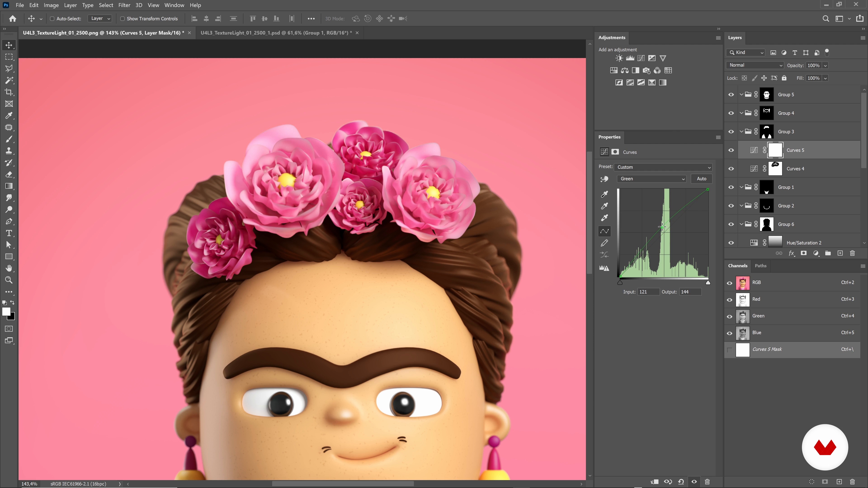
Task: Create a new layer in Layers panel
Action: pos(840,253)
